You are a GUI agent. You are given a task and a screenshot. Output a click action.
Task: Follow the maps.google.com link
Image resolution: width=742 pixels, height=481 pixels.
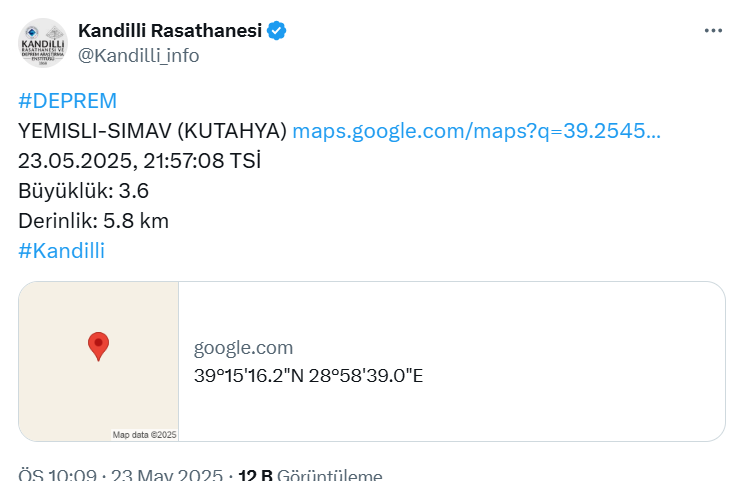click(x=477, y=131)
